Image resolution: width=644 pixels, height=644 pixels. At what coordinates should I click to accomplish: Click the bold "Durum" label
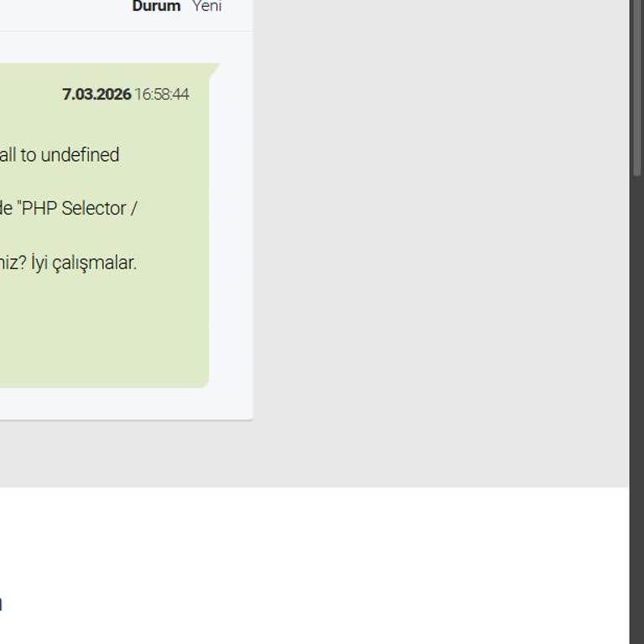(x=156, y=6)
